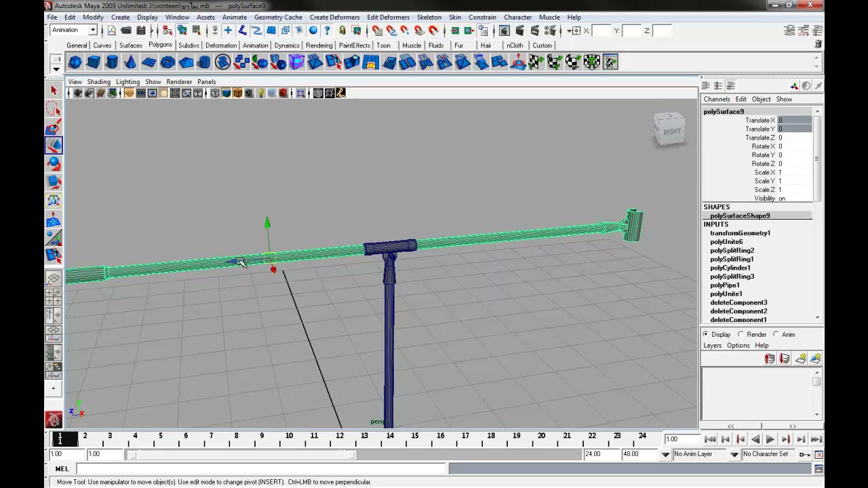Choose the Universal Manipulator tool
868x488 pixels.
click(54, 200)
